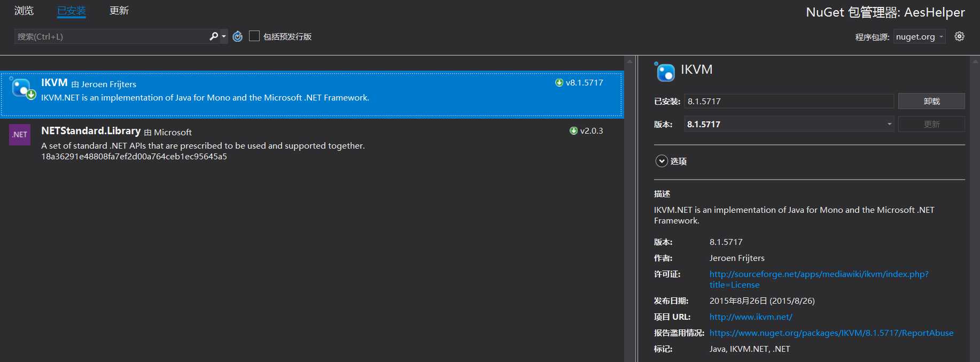980x362 pixels.
Task: Switch to the 浏览 (Browse) tab
Action: tap(24, 11)
